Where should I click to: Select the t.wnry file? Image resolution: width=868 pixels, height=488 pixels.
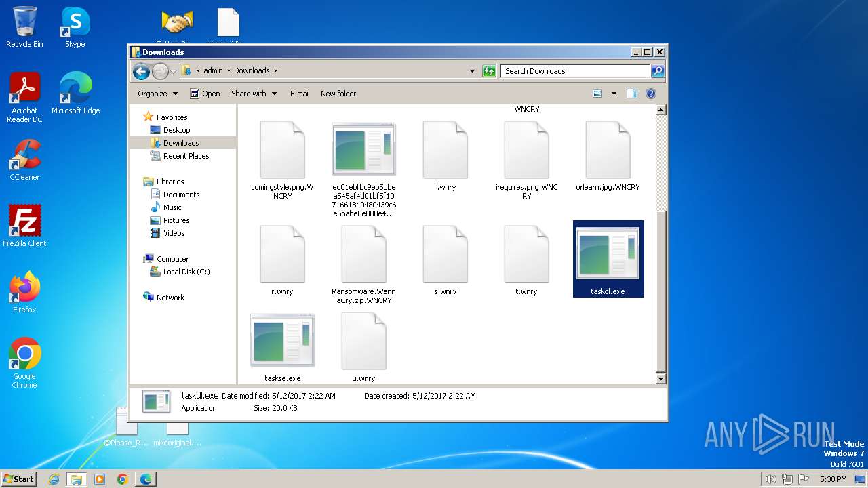click(526, 261)
